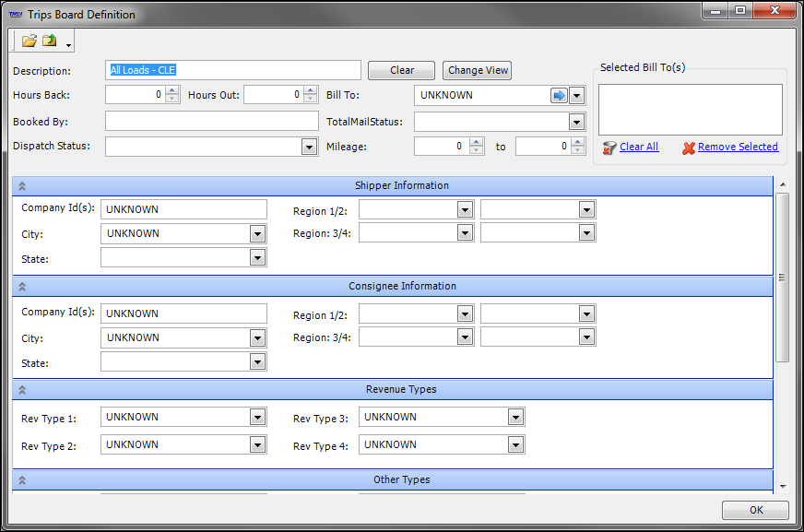Click the Booked By input field

[x=211, y=122]
